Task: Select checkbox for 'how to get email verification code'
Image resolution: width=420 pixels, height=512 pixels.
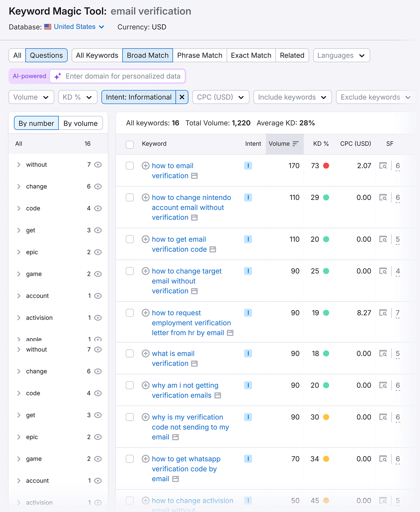Action: click(130, 239)
